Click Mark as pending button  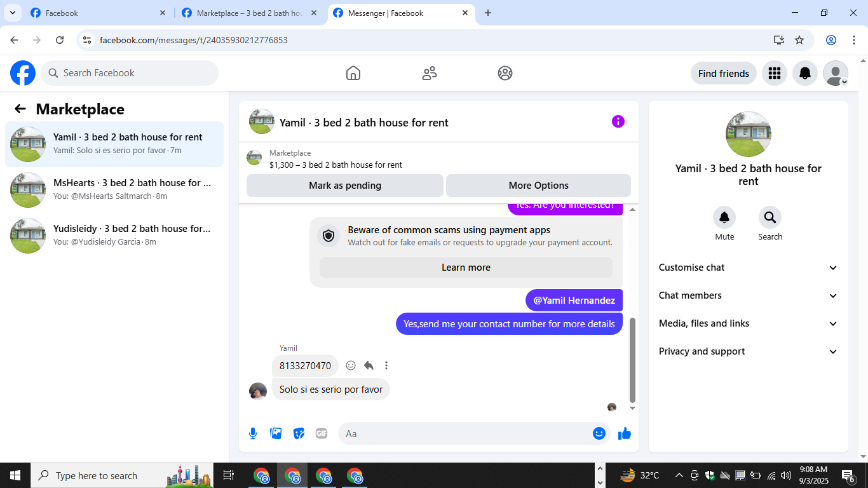coord(345,186)
